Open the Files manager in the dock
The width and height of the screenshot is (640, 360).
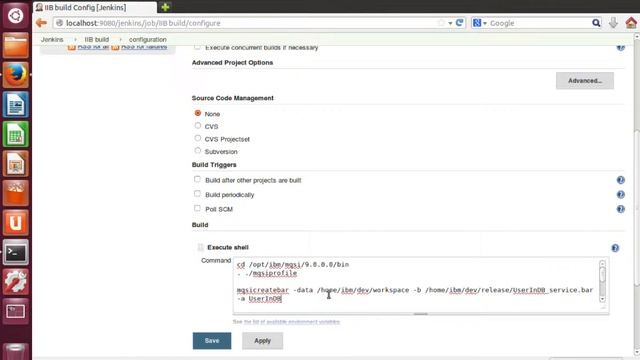(x=16, y=46)
